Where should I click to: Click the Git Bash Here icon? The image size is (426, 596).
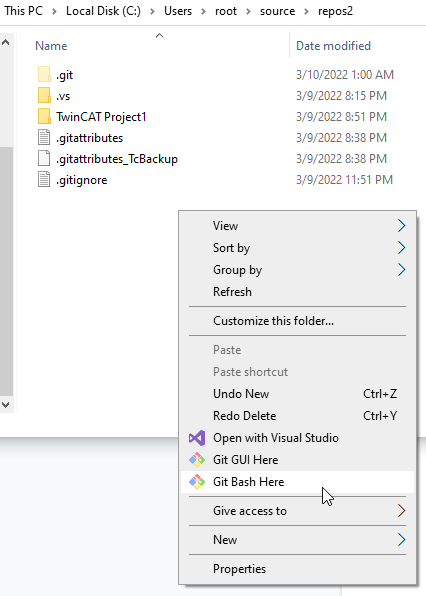(x=197, y=482)
